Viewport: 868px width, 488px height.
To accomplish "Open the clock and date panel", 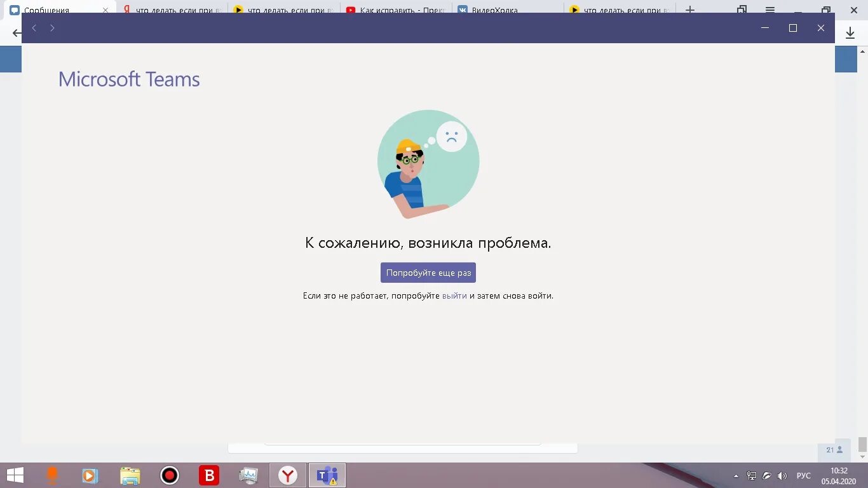I will click(x=838, y=475).
